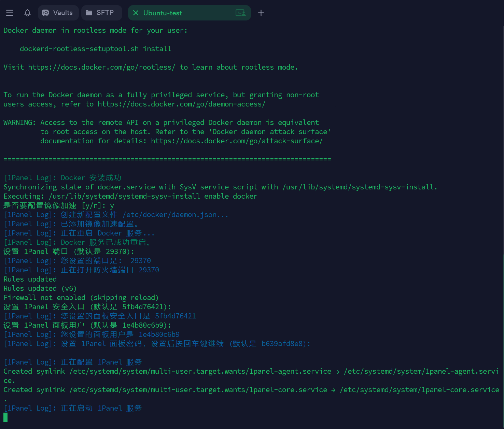Click the Vaults safe icon
This screenshot has height=429, width=504.
(45, 13)
